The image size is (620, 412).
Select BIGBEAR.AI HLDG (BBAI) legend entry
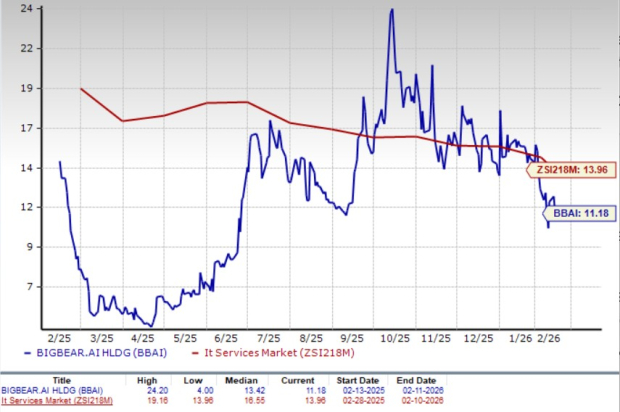(x=98, y=353)
